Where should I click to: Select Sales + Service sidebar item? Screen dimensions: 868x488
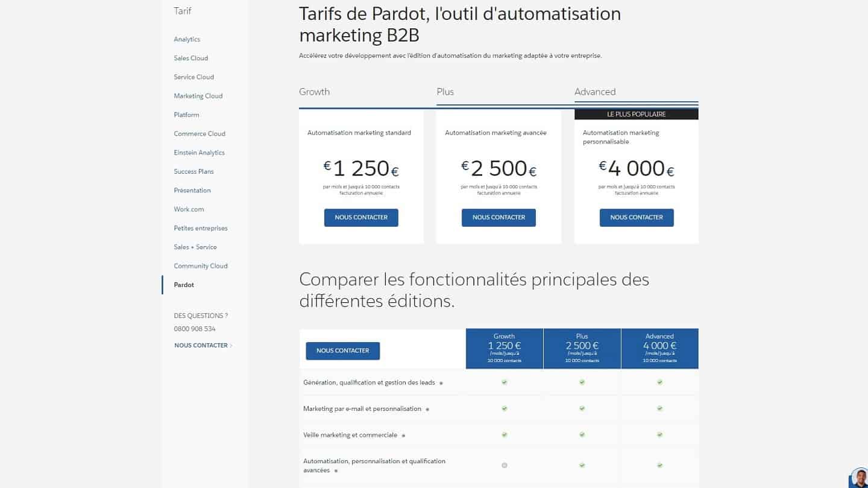pyautogui.click(x=195, y=247)
